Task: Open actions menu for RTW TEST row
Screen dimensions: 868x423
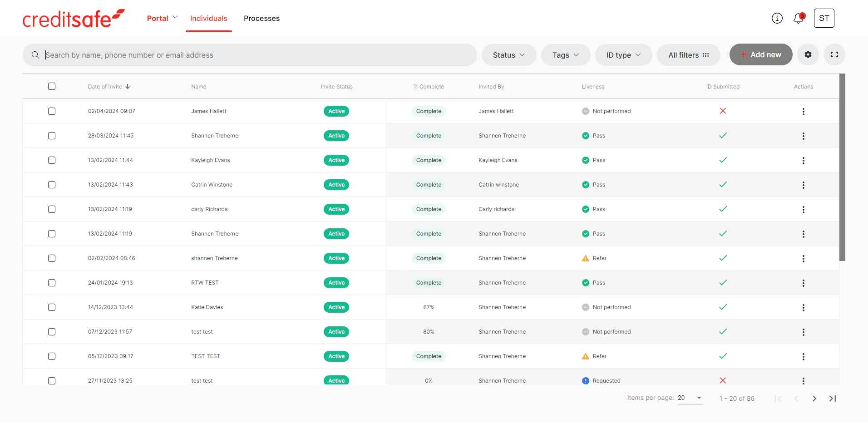Action: tap(804, 283)
